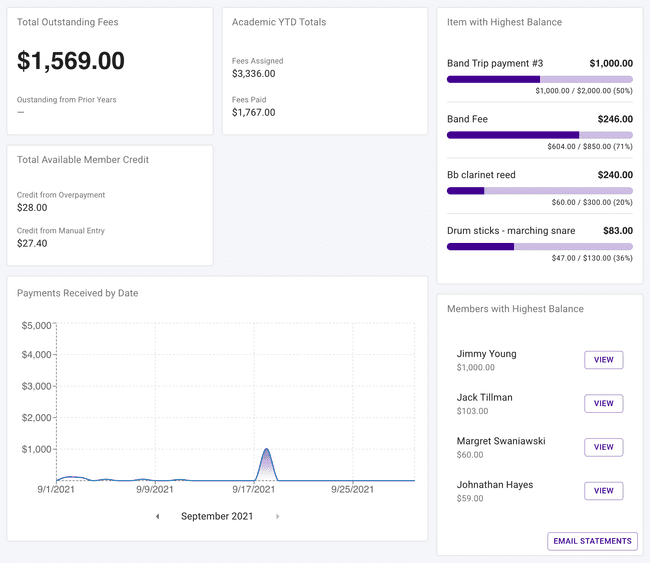Click Band Trip payment #3 progress bar

pyautogui.click(x=539, y=79)
